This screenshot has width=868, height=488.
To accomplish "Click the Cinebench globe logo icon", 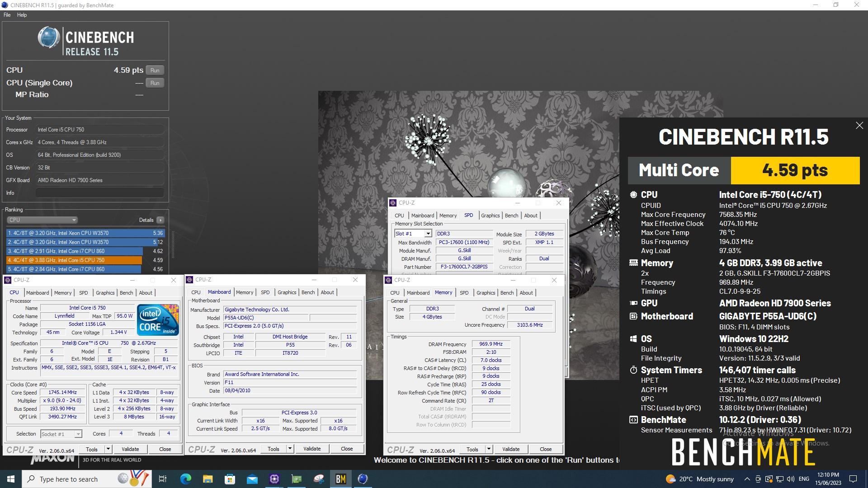I will click(49, 38).
